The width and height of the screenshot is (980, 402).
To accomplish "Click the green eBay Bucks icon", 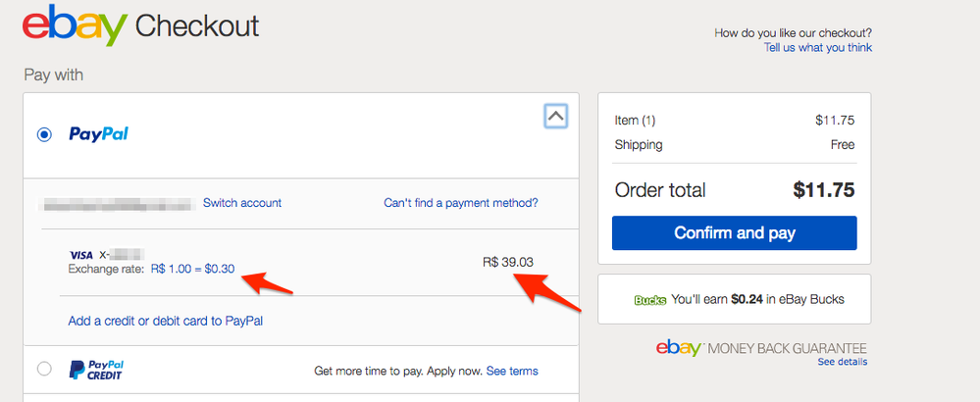I will pos(650,300).
